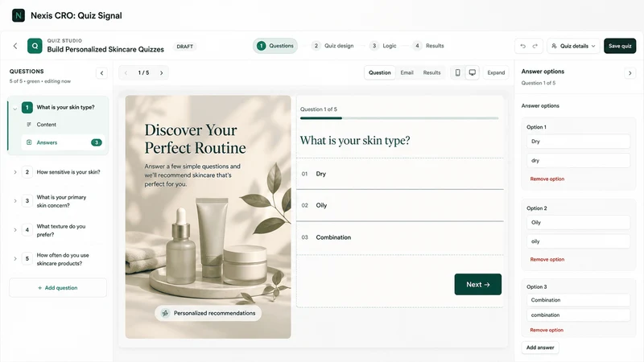The height and width of the screenshot is (362, 644).
Task: Edit Option 3 value field combination
Action: click(x=578, y=315)
